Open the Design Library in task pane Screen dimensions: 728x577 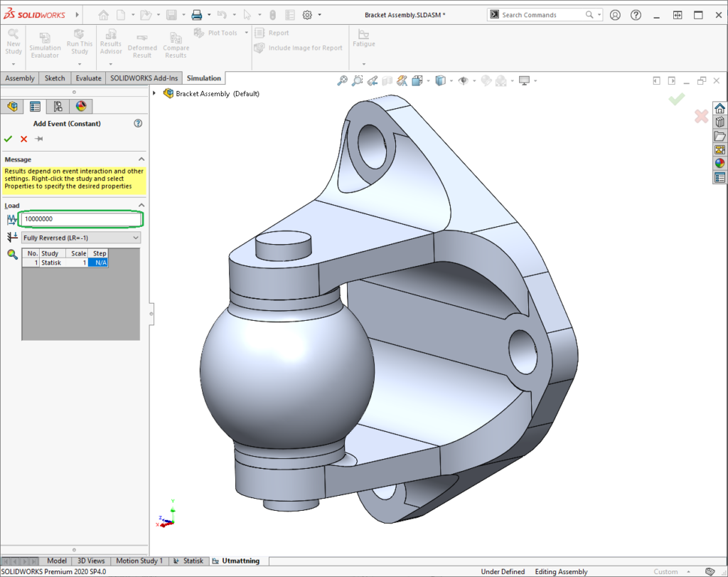[x=719, y=122]
